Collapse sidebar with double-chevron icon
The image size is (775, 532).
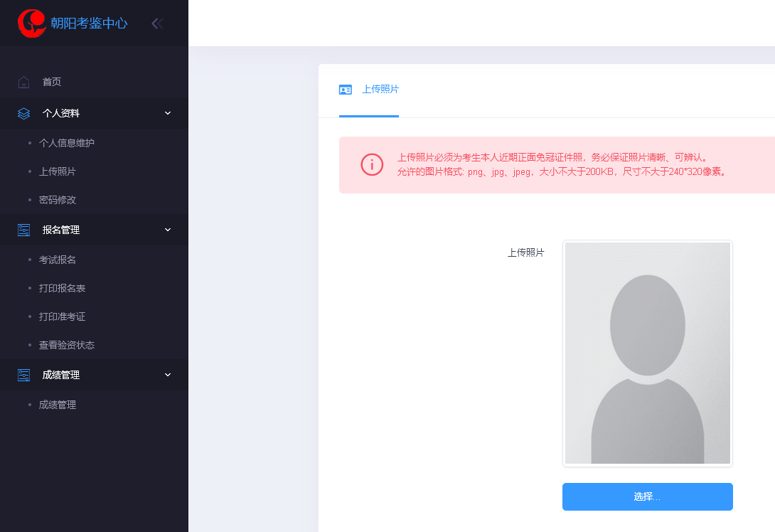[157, 23]
